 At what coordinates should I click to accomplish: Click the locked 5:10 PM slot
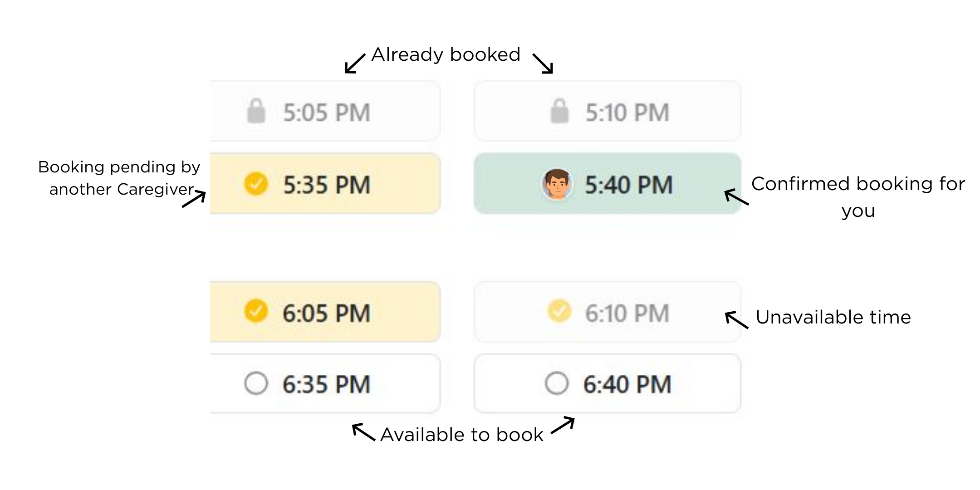click(608, 111)
